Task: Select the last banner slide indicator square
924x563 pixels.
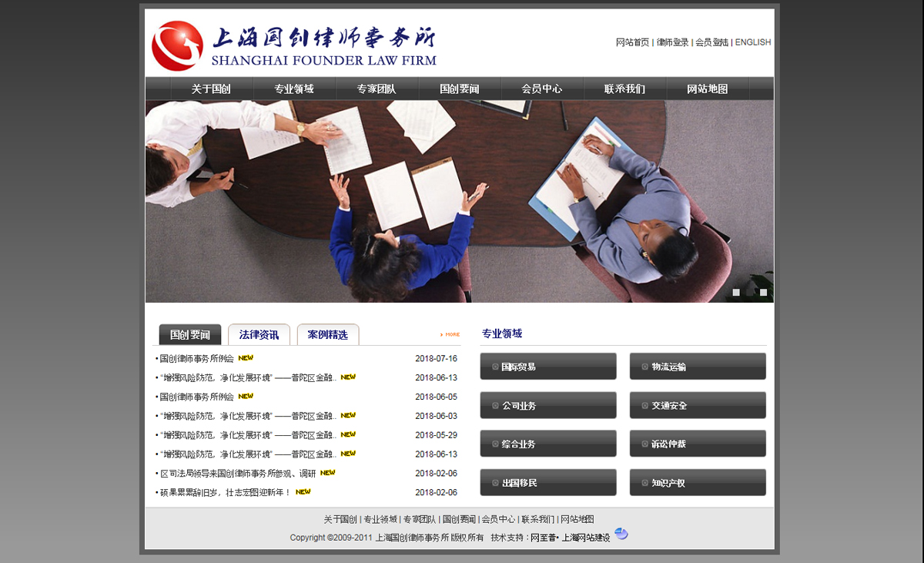Action: [x=763, y=292]
